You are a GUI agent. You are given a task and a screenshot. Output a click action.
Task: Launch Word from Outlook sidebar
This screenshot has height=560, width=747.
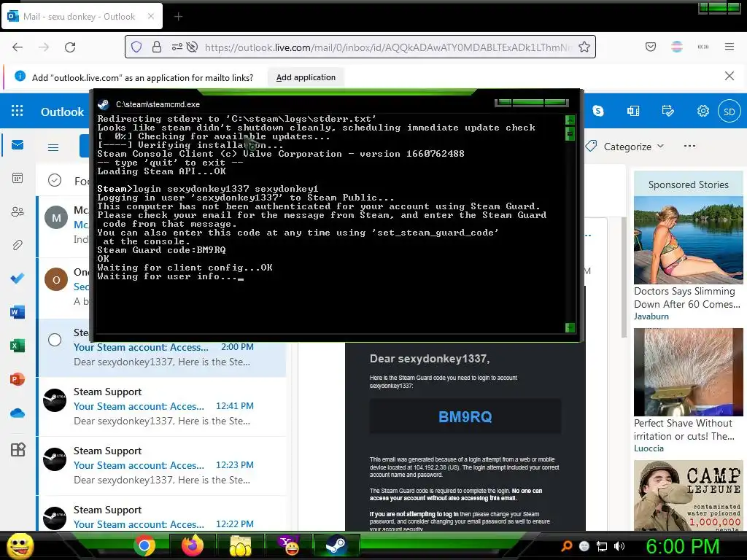[x=18, y=312]
